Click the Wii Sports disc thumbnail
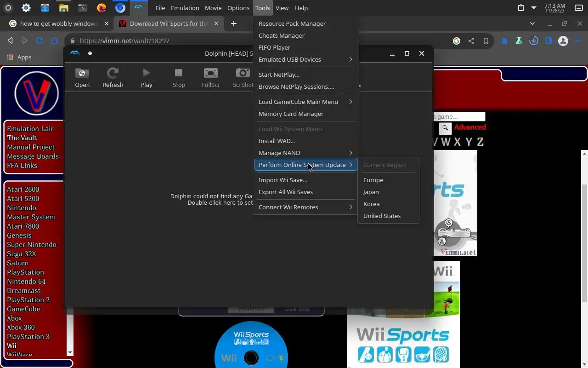Screen dimensions: 588x368 [251, 345]
